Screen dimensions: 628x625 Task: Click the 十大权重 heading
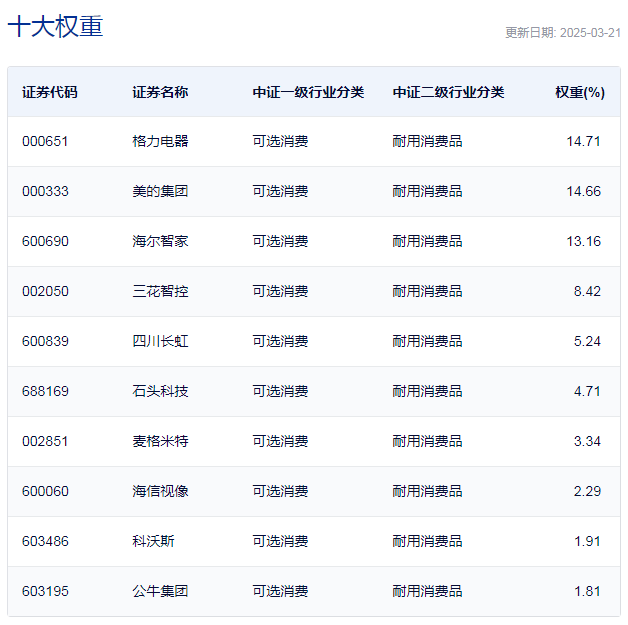coord(55,26)
